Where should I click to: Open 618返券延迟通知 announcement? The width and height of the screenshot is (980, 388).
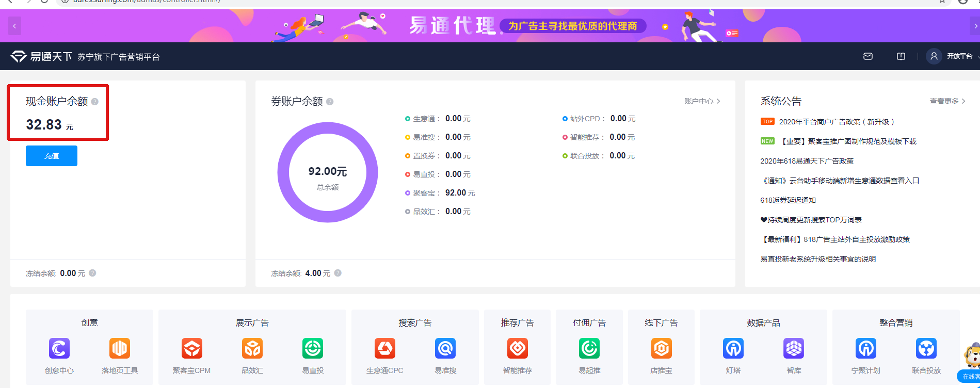[788, 200]
